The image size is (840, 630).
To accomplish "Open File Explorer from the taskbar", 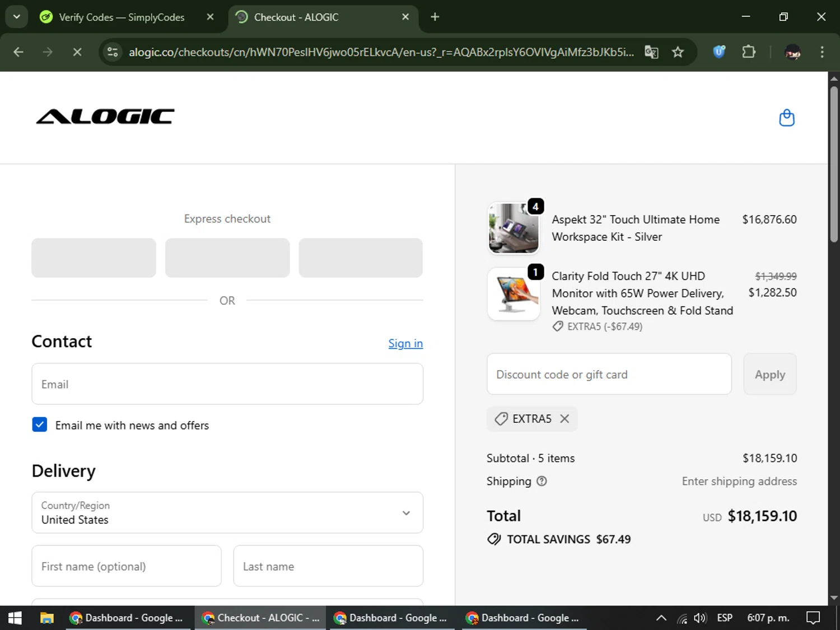I will coord(46,618).
